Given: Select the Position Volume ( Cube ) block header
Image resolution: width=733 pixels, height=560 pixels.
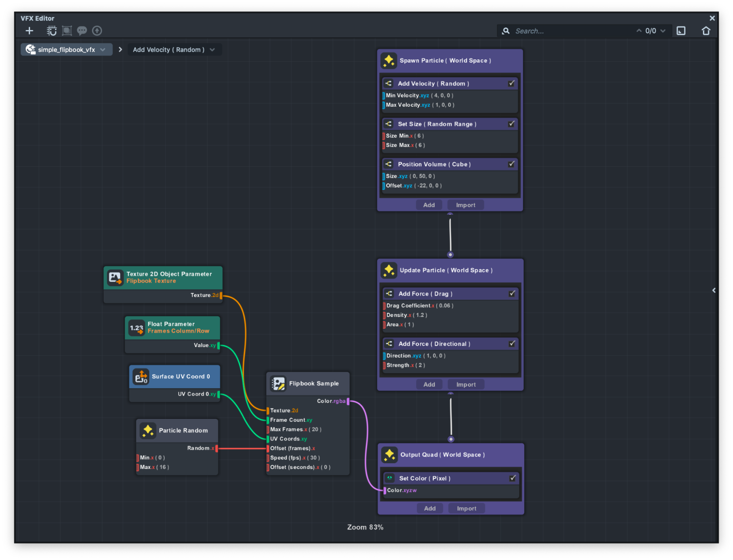Looking at the screenshot, I should (x=434, y=164).
